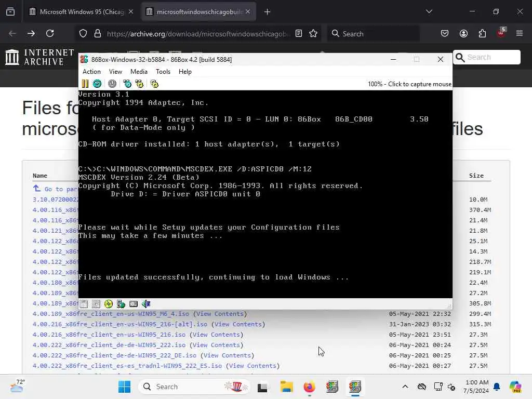The width and height of the screenshot is (532, 399).
Task: View Contents of WIN95_216-[alt].iso
Action: [x=238, y=324]
